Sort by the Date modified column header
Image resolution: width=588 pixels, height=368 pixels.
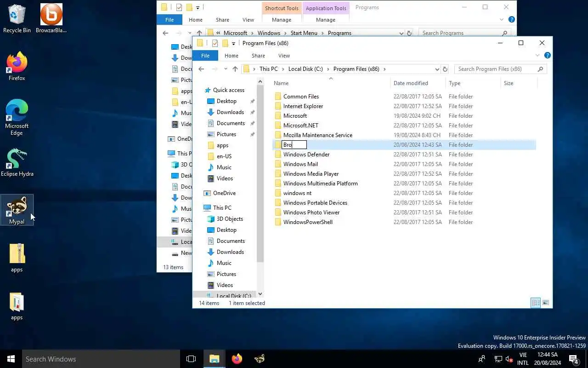coord(418,83)
